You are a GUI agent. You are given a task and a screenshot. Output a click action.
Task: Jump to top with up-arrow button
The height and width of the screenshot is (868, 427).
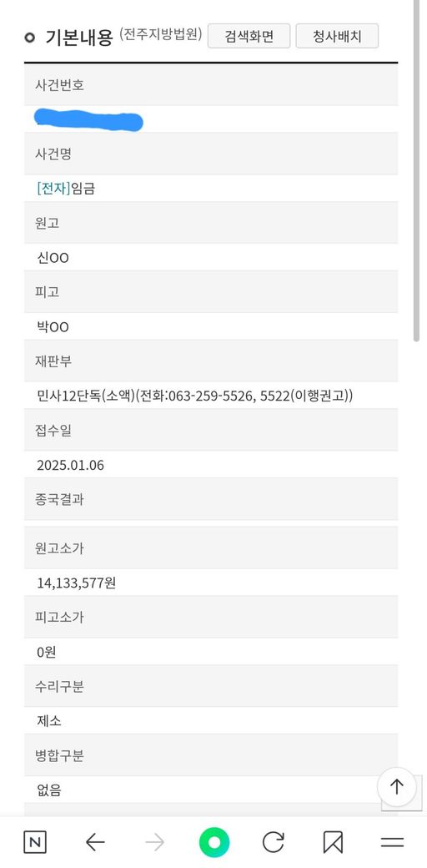click(397, 786)
